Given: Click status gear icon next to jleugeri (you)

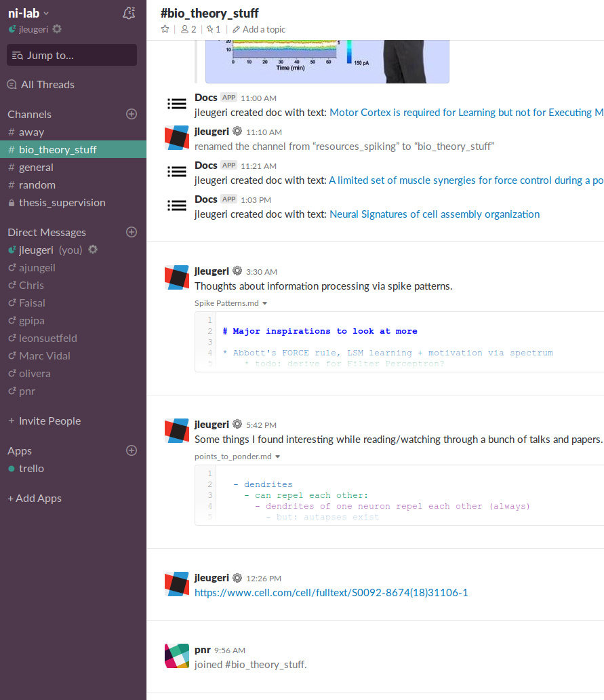Looking at the screenshot, I should pyautogui.click(x=93, y=249).
